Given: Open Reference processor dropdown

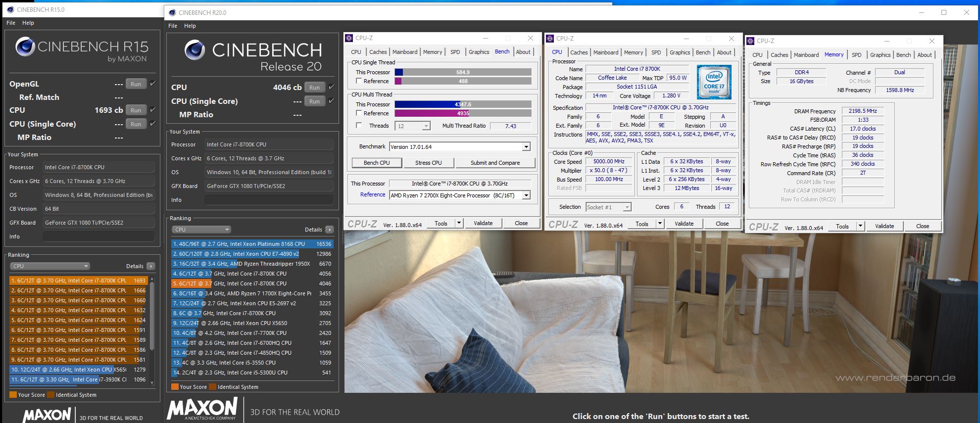Looking at the screenshot, I should pyautogui.click(x=526, y=195).
